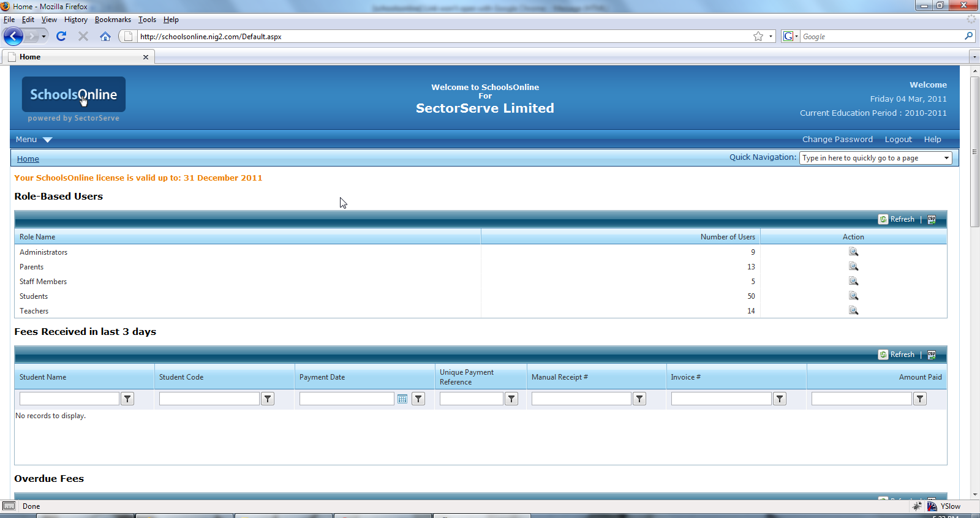Focus the Manual Receipt # filter field
The image size is (980, 518).
click(x=581, y=399)
